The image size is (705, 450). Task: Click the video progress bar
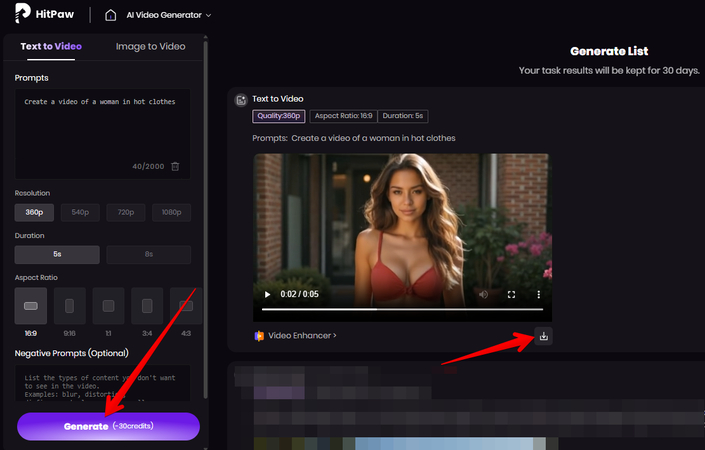(402, 309)
